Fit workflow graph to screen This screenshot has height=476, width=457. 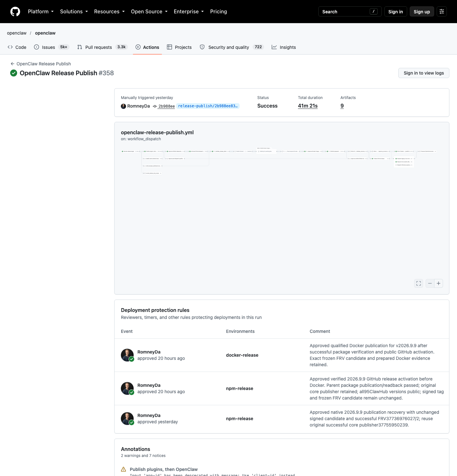pos(419,283)
